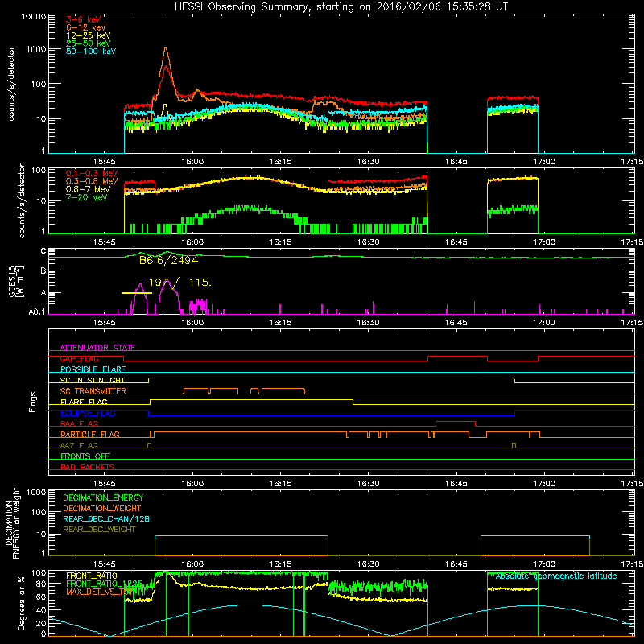
Task: Click the counts/s/detector label of the top plot
Action: [11, 84]
